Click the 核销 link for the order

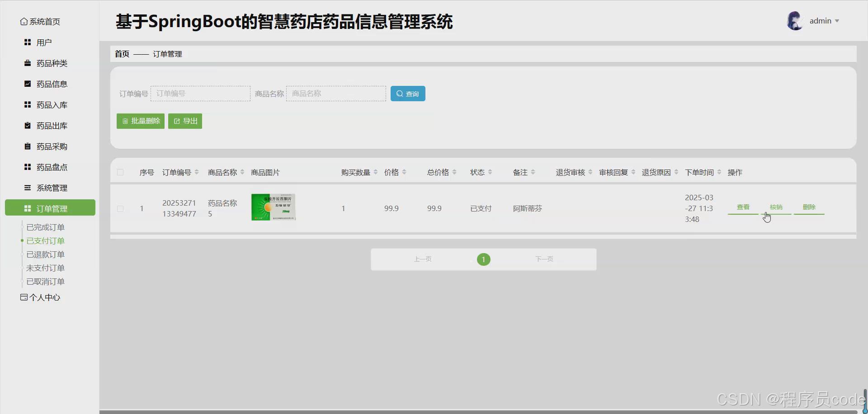coord(776,207)
